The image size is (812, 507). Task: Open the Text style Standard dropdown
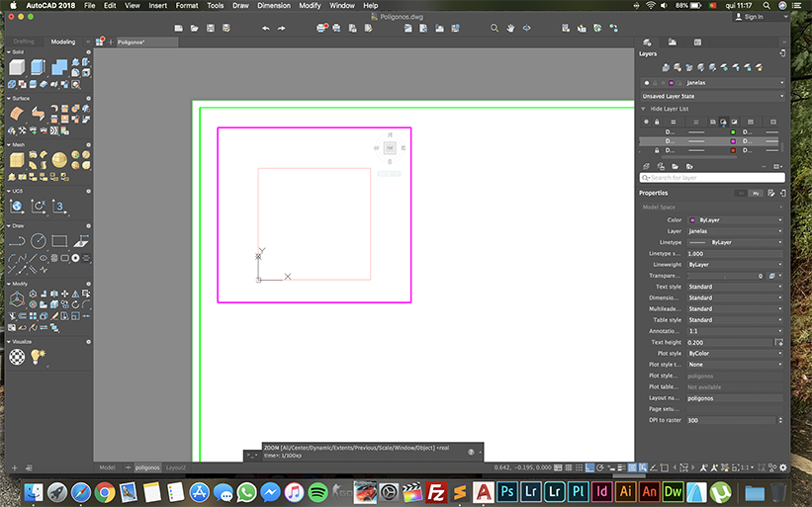[735, 288]
